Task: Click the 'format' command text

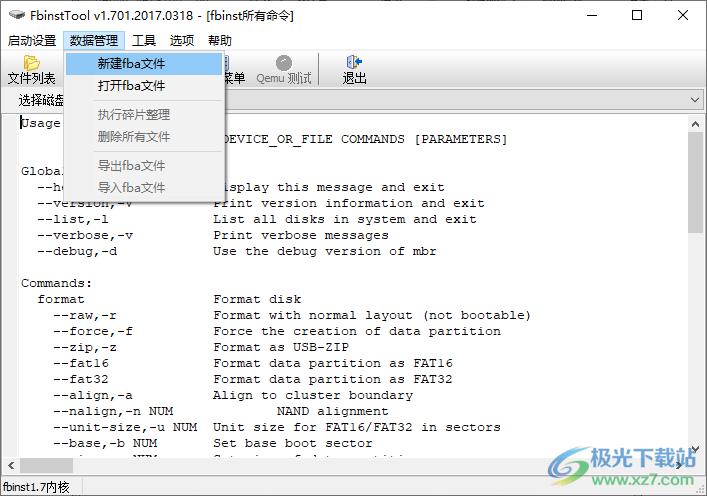Action: tap(61, 299)
